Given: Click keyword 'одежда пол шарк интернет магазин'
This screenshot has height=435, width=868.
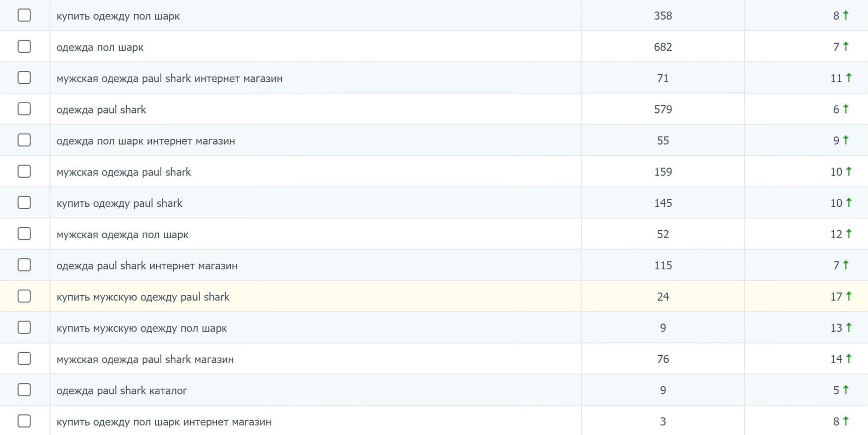Looking at the screenshot, I should [x=145, y=141].
